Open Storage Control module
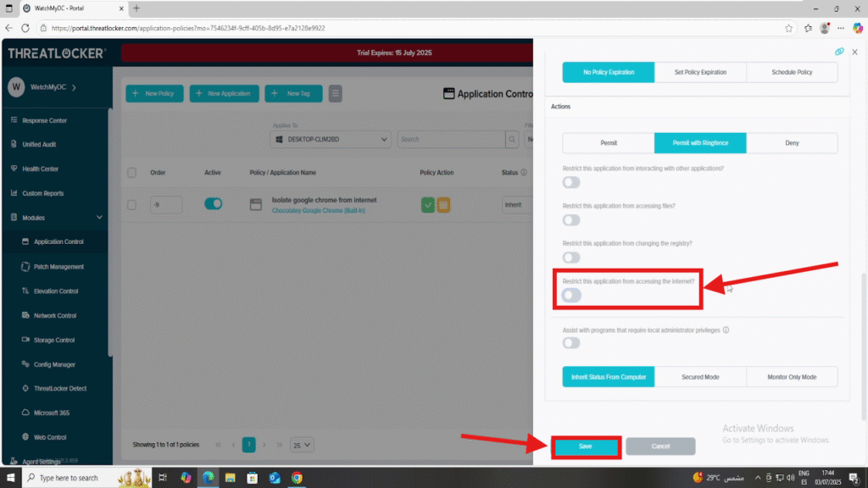 point(53,340)
